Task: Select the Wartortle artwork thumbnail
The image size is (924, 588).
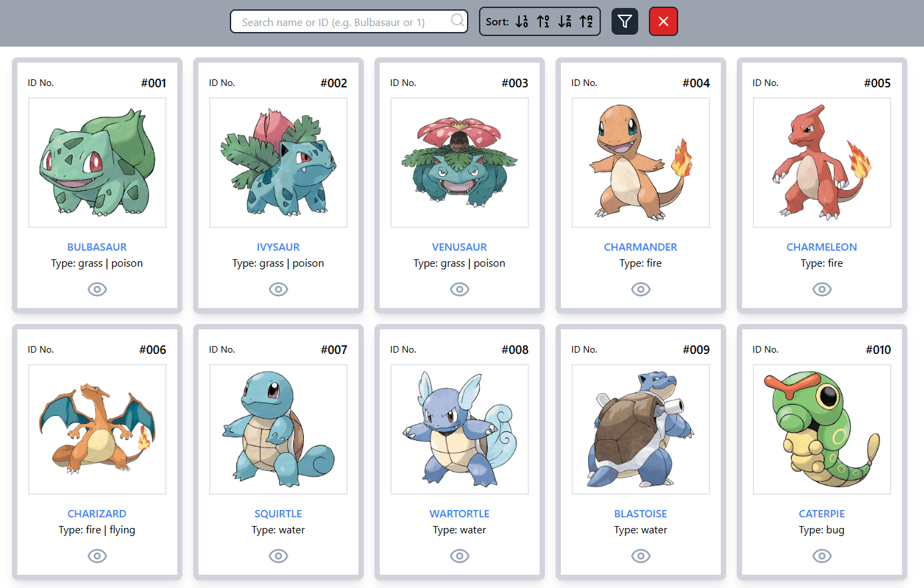Action: tap(460, 429)
